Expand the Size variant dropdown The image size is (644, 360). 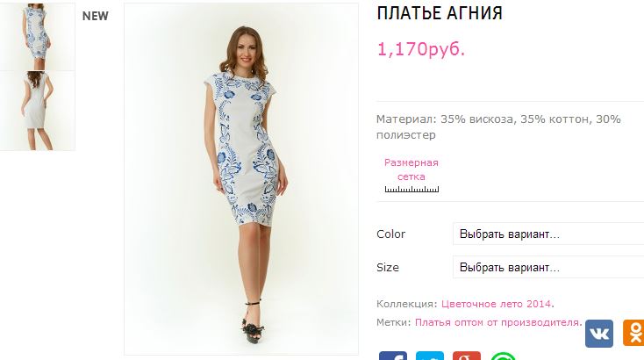pos(548,267)
